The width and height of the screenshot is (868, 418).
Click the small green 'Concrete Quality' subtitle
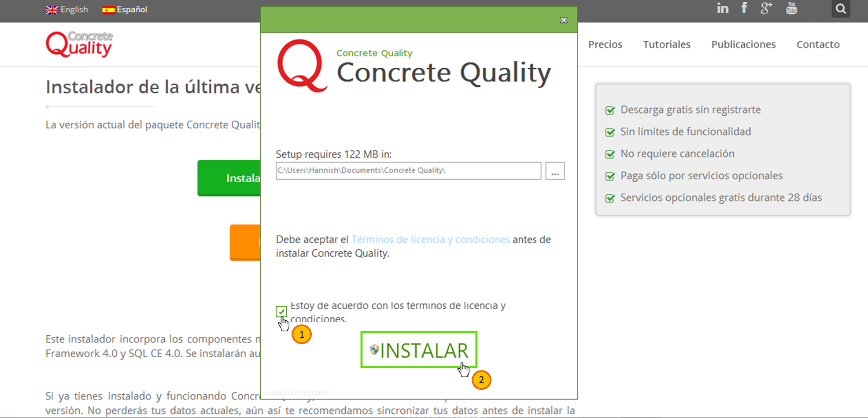pos(374,53)
